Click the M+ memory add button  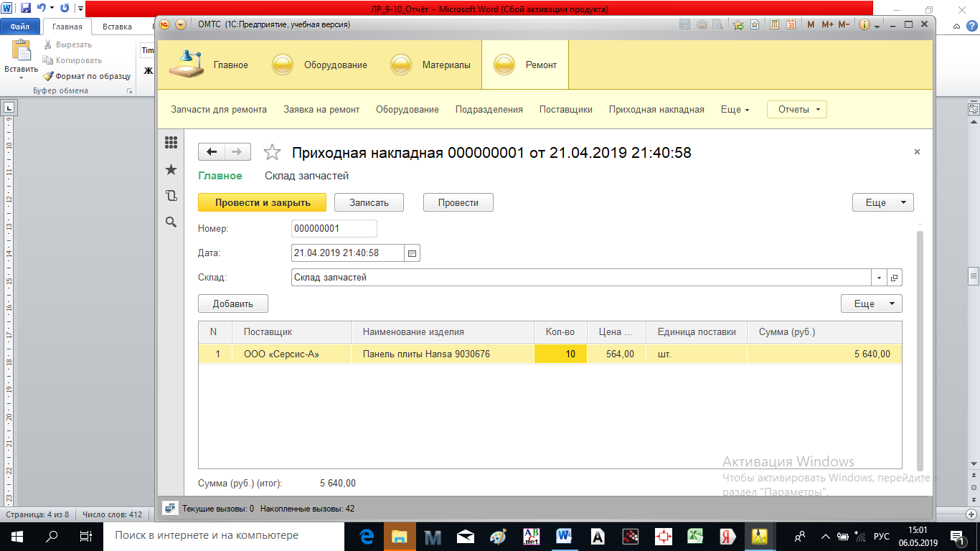[827, 24]
